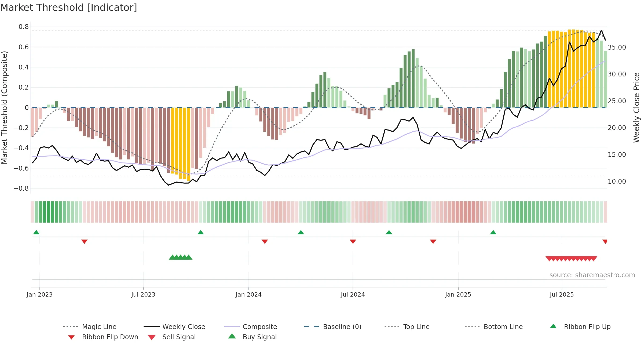
Task: Click the red flip-down triangle in March 2023
Action: pos(84,242)
